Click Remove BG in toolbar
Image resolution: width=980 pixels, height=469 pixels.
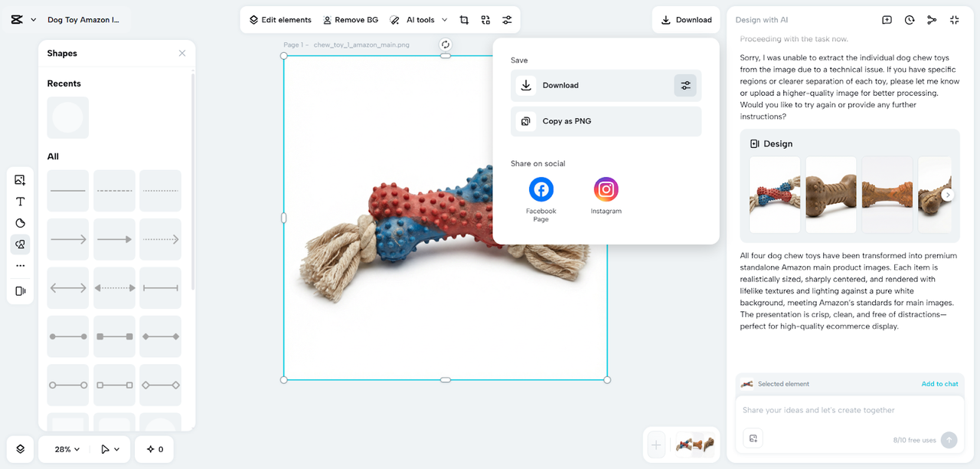pos(351,20)
